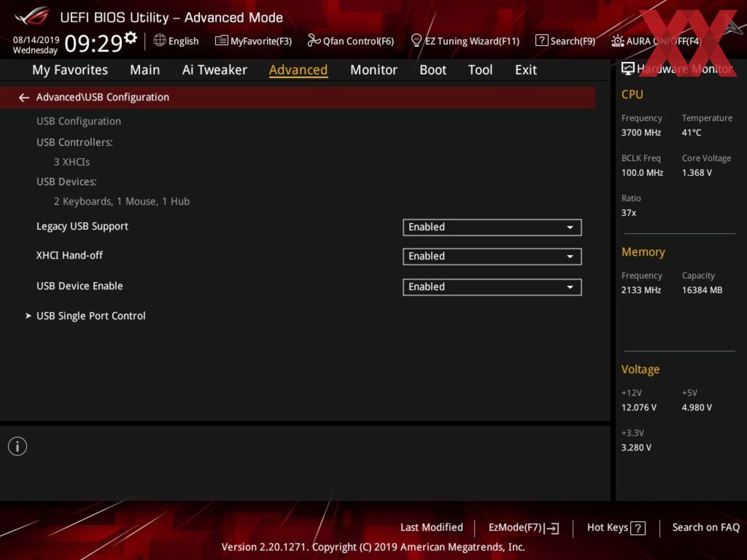Open clock settings gear icon
This screenshot has height=560, width=747.
tap(131, 38)
